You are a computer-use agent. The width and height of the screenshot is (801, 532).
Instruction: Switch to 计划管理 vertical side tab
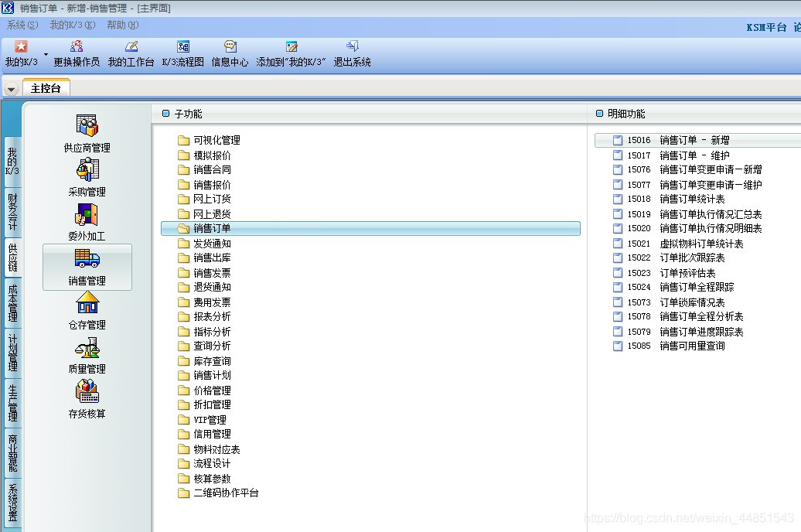coord(13,353)
